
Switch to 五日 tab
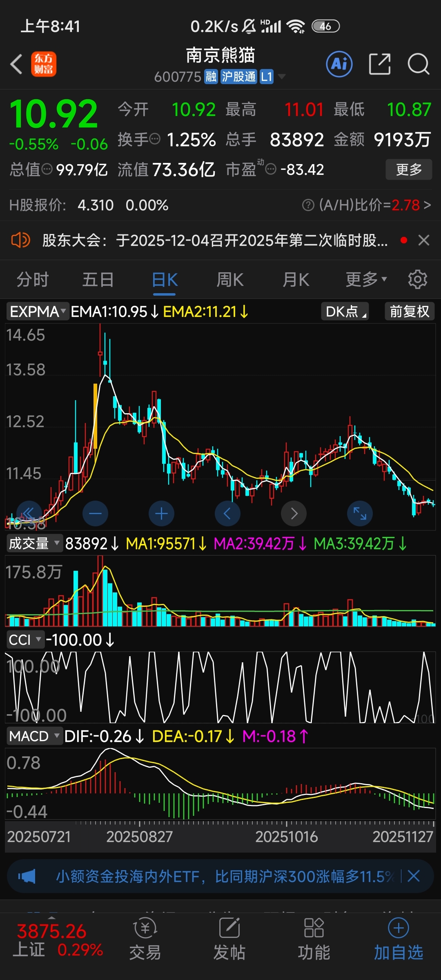(98, 279)
